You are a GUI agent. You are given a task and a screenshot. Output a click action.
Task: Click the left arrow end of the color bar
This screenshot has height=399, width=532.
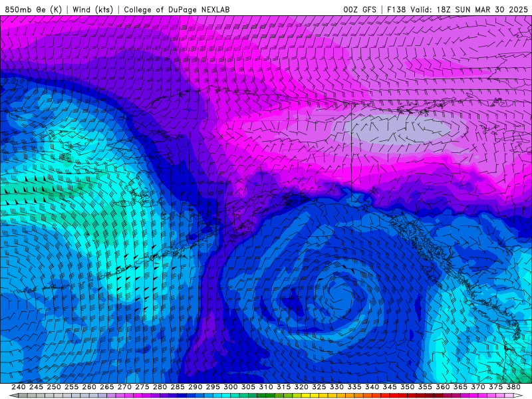coord(13,396)
